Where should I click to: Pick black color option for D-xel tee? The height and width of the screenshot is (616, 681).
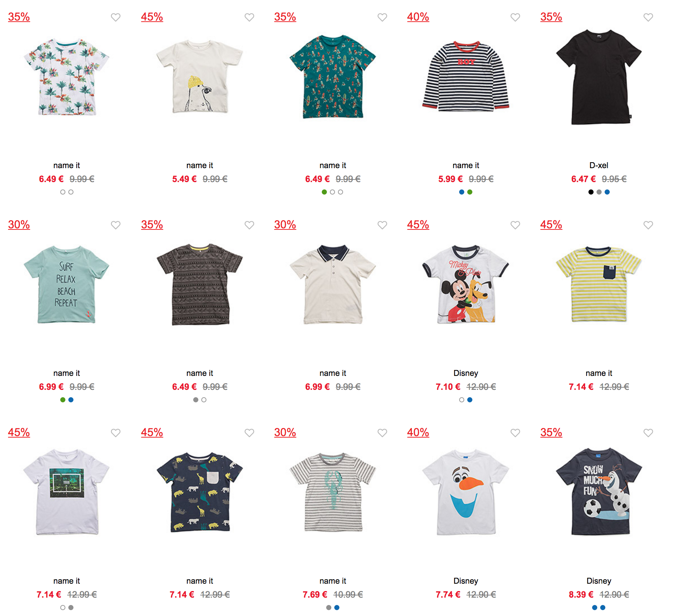(x=591, y=192)
